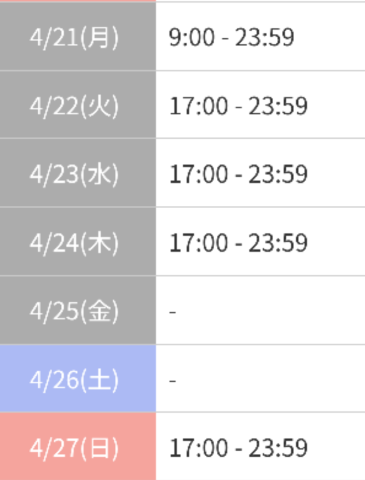Click the 23:59 end time on 4/24
365x480 pixels.
(278, 243)
